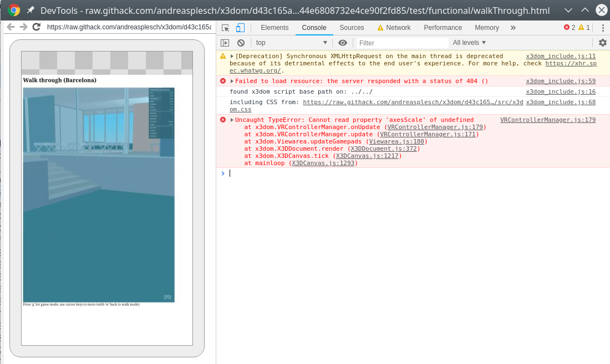Image resolution: width=610 pixels, height=364 pixels.
Task: Select the inspect element cursor tool
Action: [225, 27]
